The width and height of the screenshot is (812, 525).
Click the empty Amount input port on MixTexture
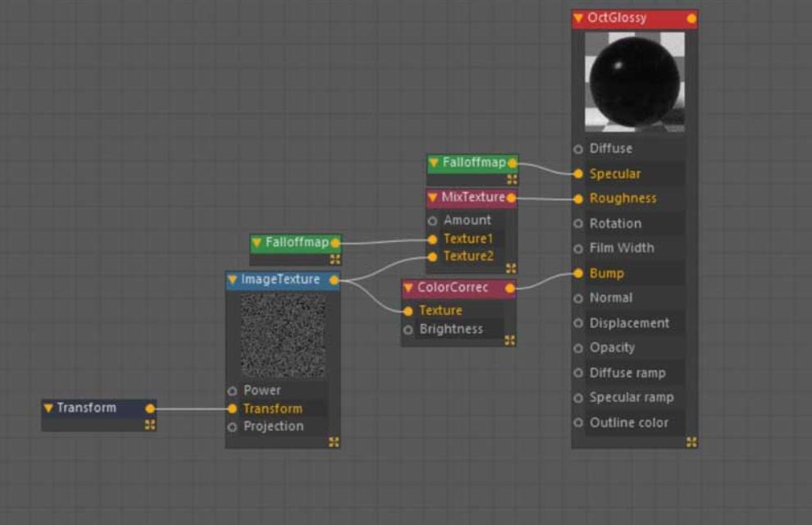coord(432,221)
